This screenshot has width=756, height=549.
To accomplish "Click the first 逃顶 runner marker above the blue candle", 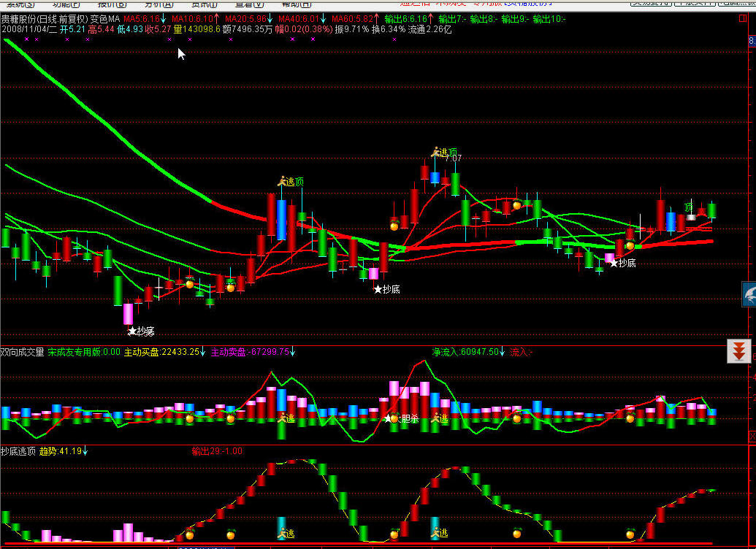I will [x=290, y=181].
